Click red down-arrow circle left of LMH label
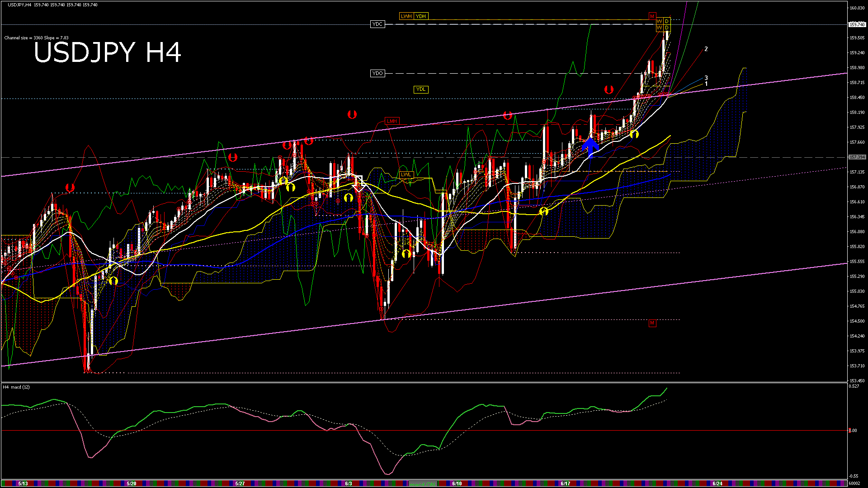868x488 pixels. tap(352, 115)
